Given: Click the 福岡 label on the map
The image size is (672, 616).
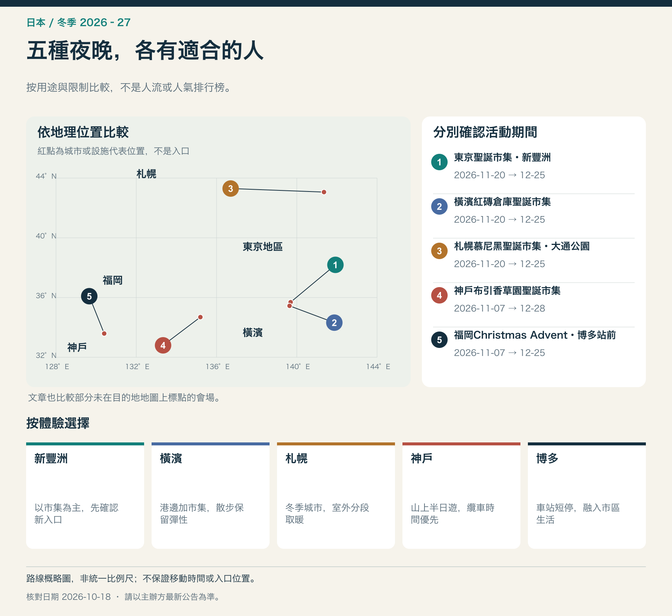Looking at the screenshot, I should click(x=113, y=280).
